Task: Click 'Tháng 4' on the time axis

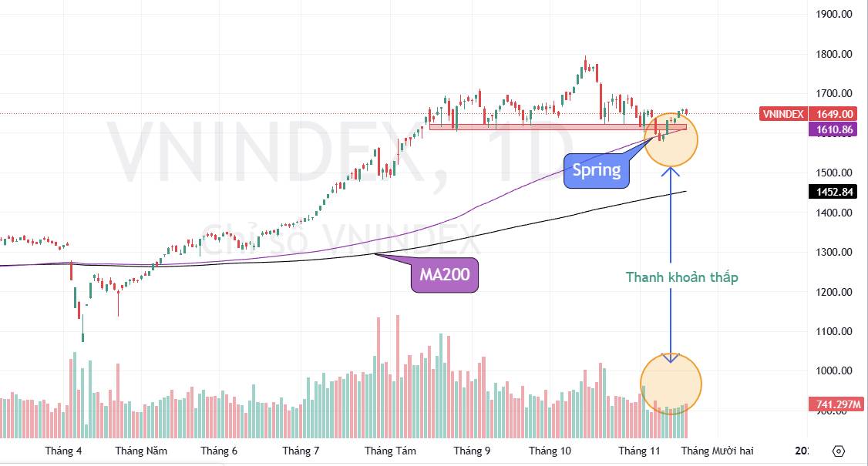Action: point(64,451)
